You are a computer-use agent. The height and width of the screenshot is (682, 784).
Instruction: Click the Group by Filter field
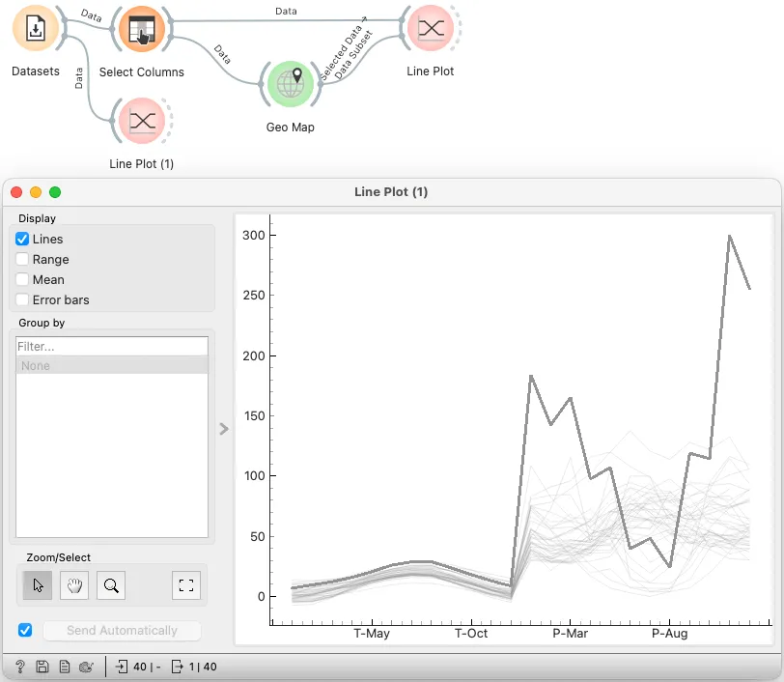click(112, 346)
